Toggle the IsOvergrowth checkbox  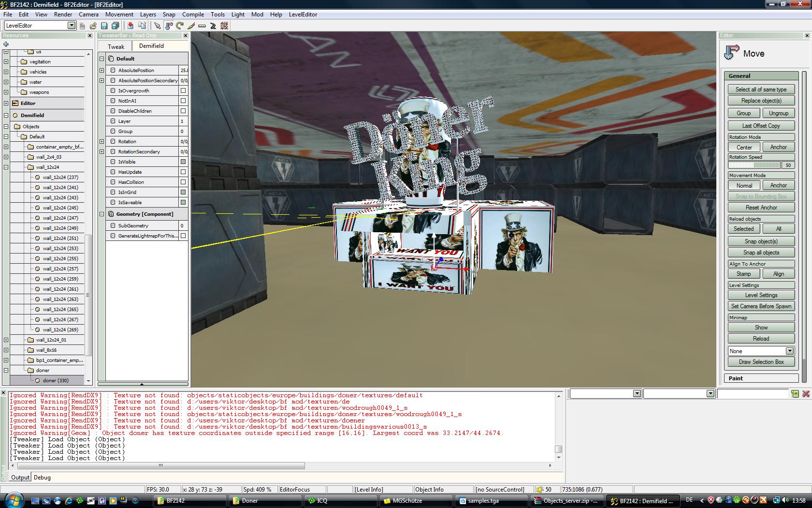(183, 90)
